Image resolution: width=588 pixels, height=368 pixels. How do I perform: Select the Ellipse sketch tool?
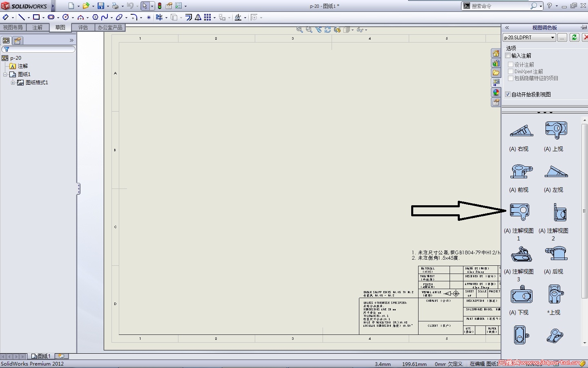[119, 17]
